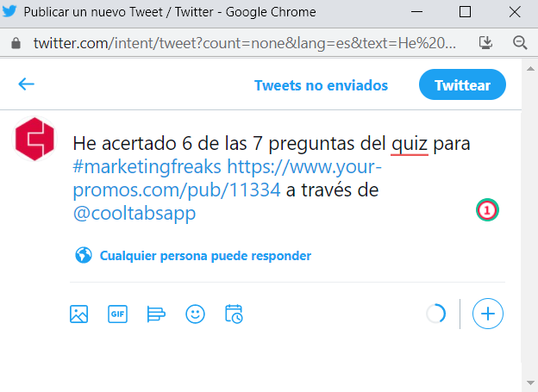Click the lock site info icon
The height and width of the screenshot is (392, 538).
(x=16, y=43)
